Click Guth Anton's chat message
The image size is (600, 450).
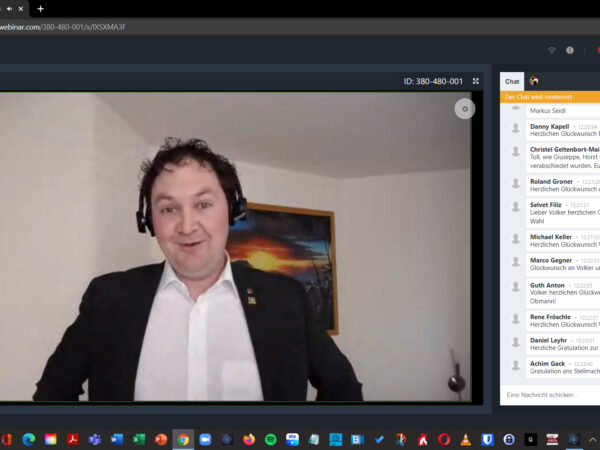tap(563, 293)
